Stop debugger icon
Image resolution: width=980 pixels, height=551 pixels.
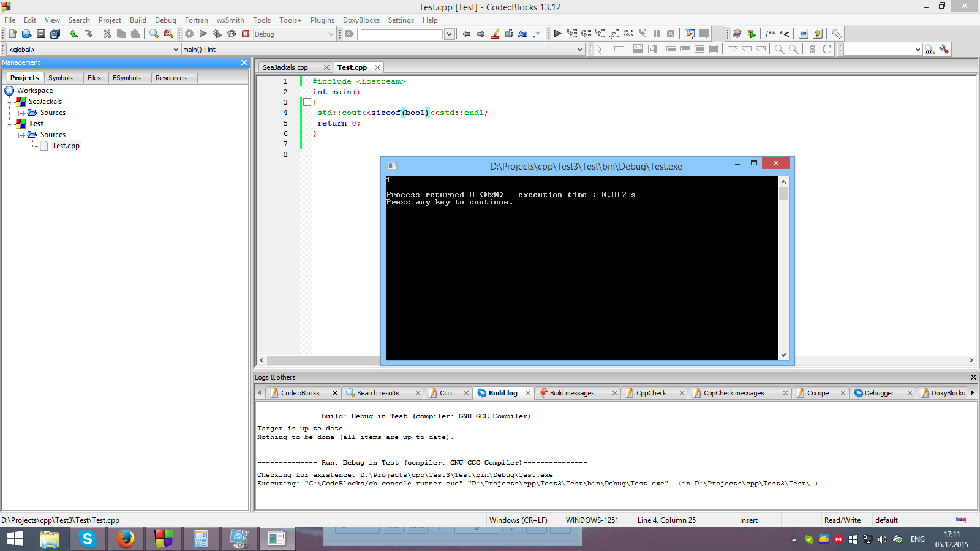671,34
